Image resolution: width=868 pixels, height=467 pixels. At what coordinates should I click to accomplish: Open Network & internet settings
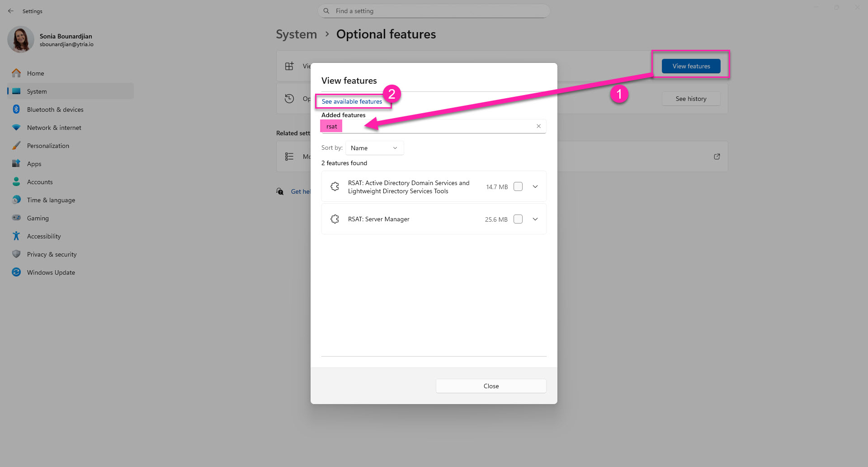click(54, 128)
